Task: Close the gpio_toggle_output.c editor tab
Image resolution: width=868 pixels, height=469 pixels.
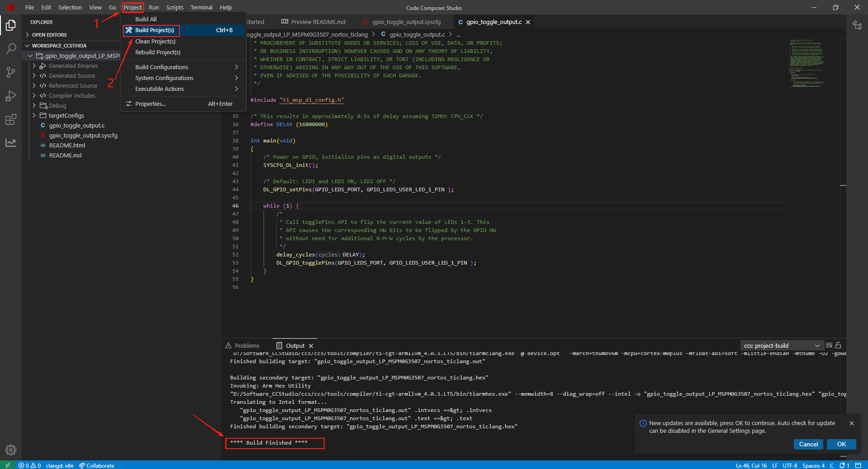Action: 528,22
